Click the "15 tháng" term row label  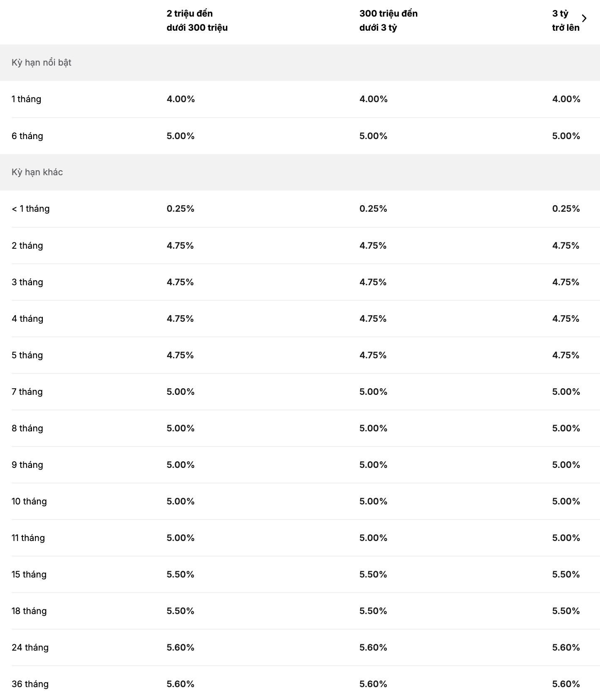(x=29, y=575)
